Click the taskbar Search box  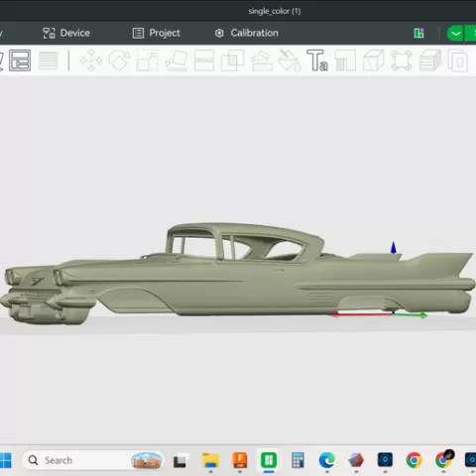[x=92, y=460]
